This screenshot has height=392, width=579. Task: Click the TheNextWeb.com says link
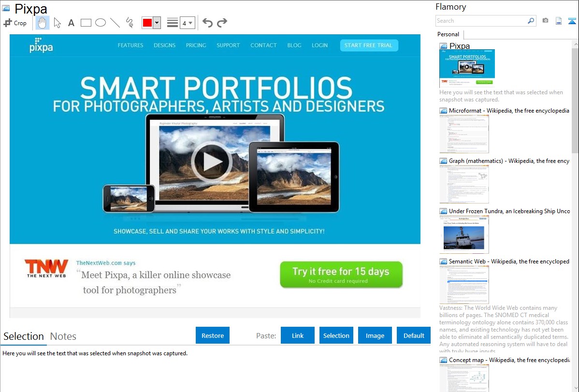coord(106,263)
